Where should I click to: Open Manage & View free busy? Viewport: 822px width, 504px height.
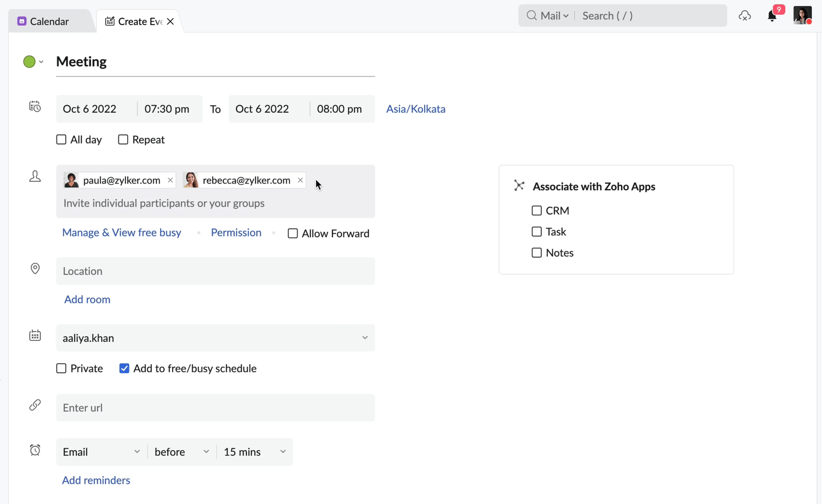[x=122, y=233]
